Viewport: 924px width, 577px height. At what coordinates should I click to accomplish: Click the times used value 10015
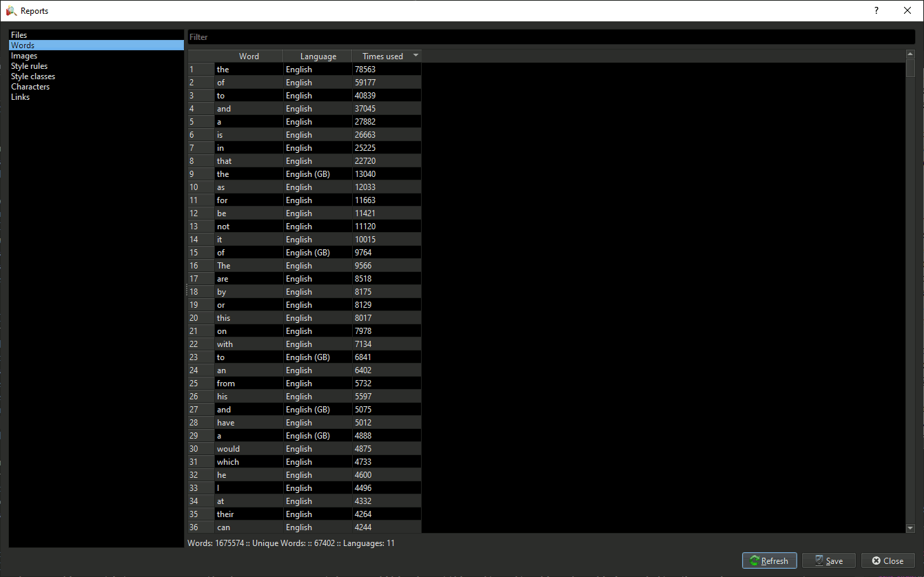pos(387,240)
